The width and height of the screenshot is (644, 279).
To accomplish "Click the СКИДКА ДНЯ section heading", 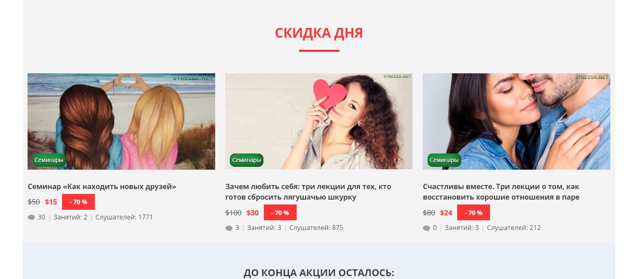I will 319,33.
